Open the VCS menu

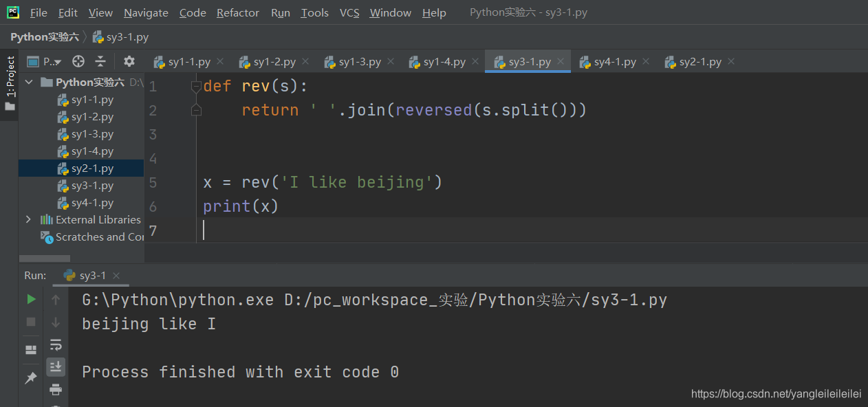(349, 12)
